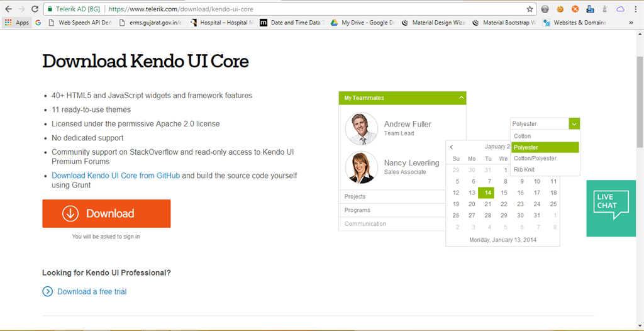Image resolution: width=644 pixels, height=331 pixels.
Task: Bookmark this page using the star icon
Action: pos(530,9)
